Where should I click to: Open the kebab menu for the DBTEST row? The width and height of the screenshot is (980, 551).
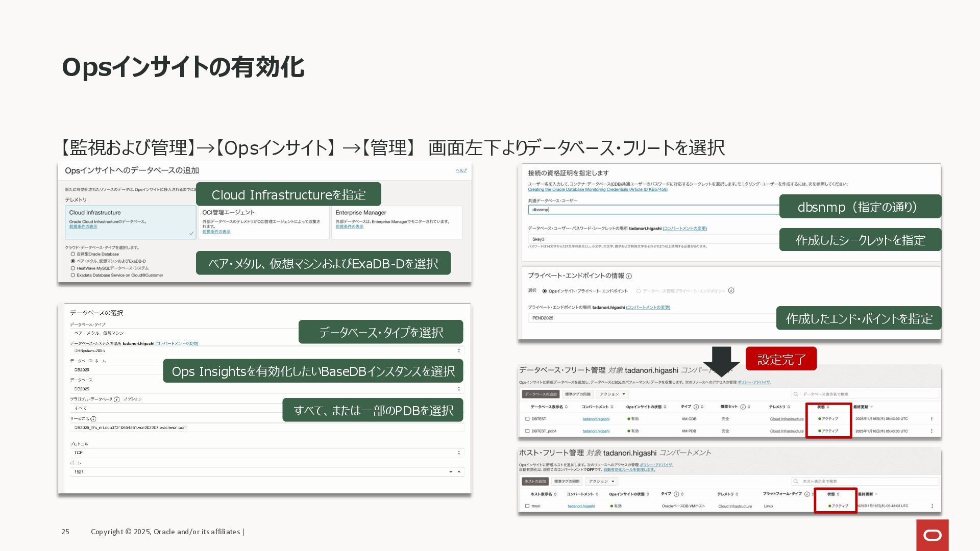[932, 419]
